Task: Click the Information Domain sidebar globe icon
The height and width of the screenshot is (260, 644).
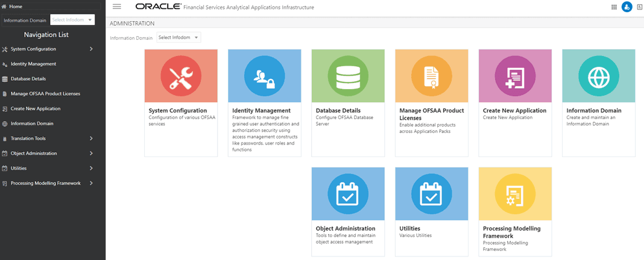Action: (x=5, y=124)
